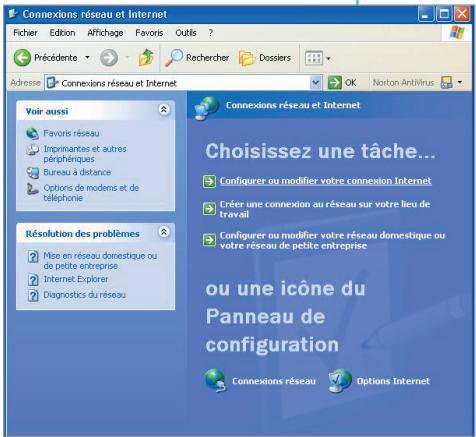Click the OK label next to address bar
Screen dimensions: 476x437
[x=350, y=82]
